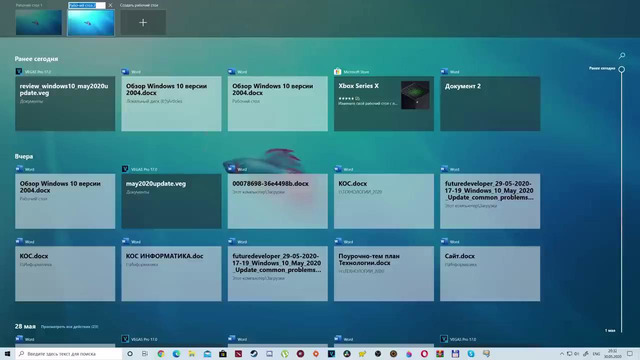Switch the ENG input language indicator
Viewport: 640px width, 360px height.
[x=596, y=354]
